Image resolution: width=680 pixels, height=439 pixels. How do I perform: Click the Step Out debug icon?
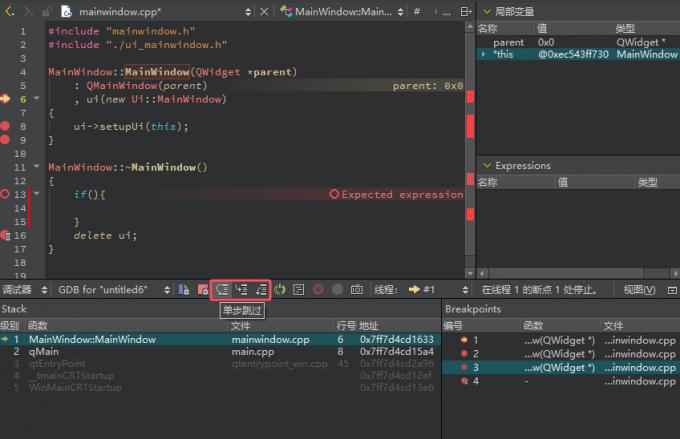click(x=260, y=289)
